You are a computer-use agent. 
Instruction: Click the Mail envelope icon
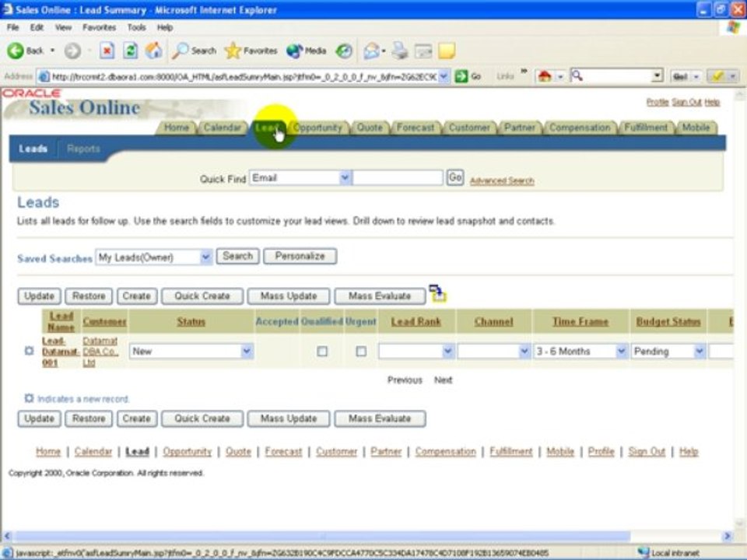371,51
